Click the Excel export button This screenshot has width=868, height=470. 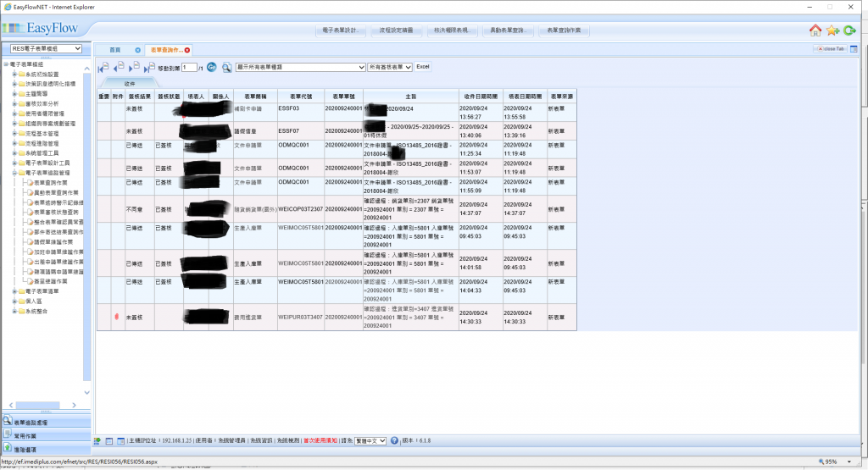point(422,67)
